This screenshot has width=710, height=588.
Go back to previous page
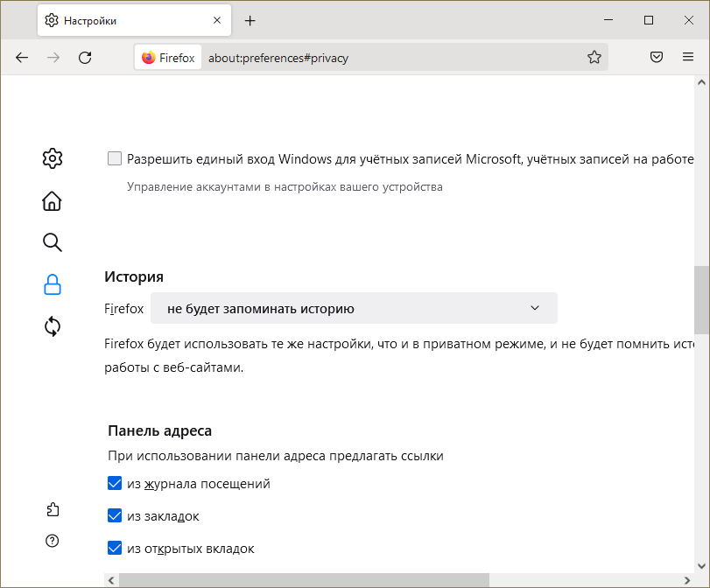point(22,58)
